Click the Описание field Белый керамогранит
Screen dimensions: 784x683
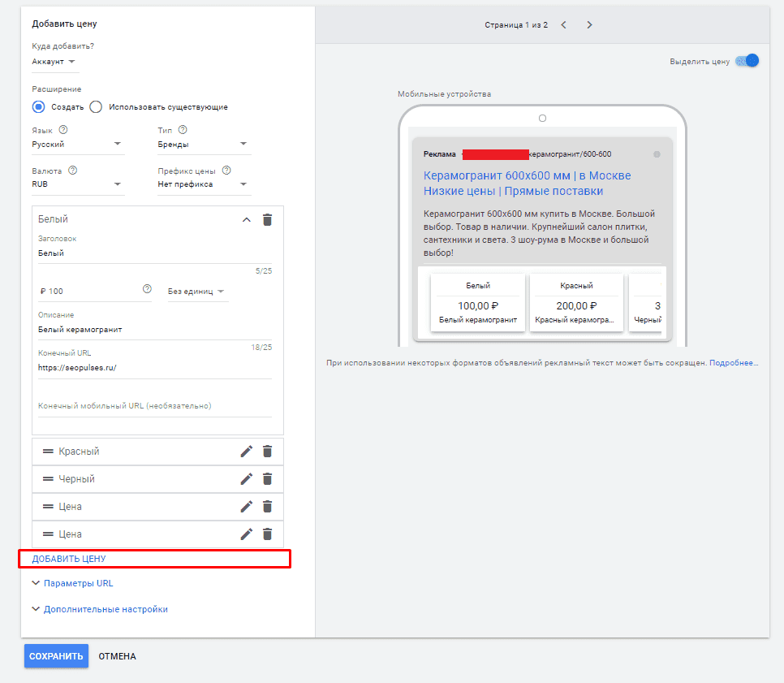155,330
